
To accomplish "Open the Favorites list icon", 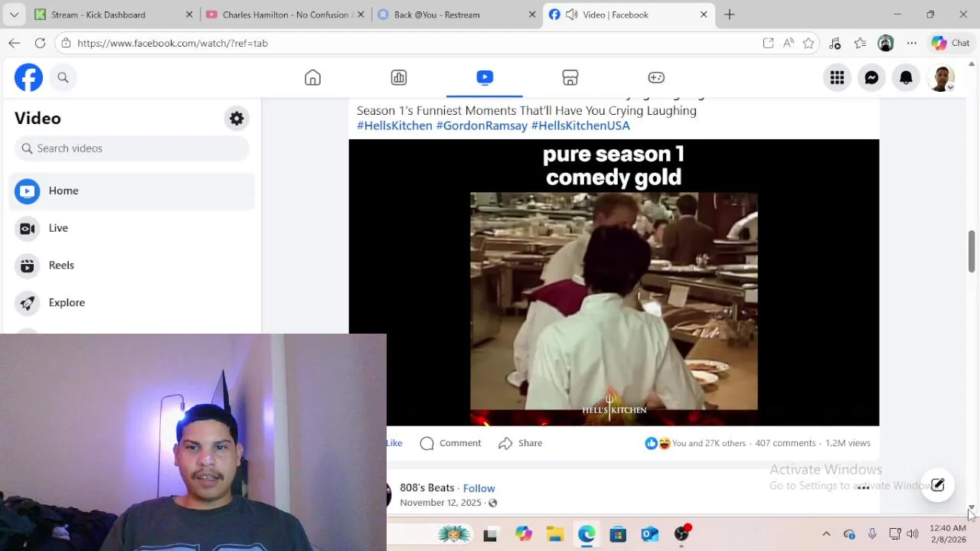I will coord(861,43).
